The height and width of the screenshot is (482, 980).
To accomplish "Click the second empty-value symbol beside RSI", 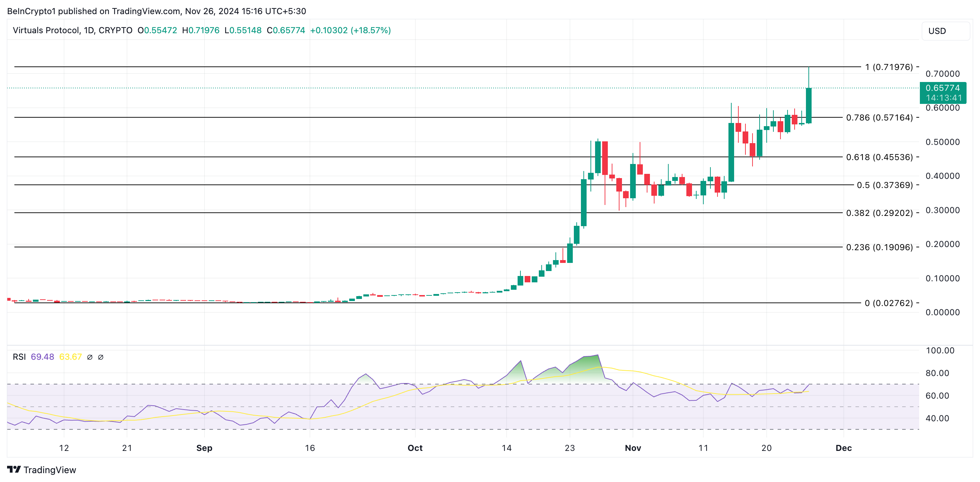I will (x=101, y=357).
